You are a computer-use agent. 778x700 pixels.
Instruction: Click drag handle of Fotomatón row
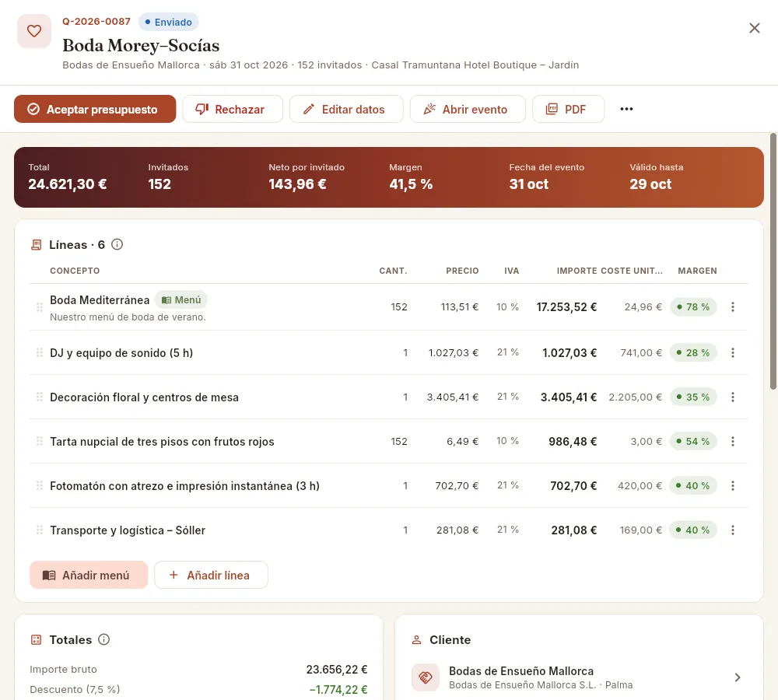40,485
